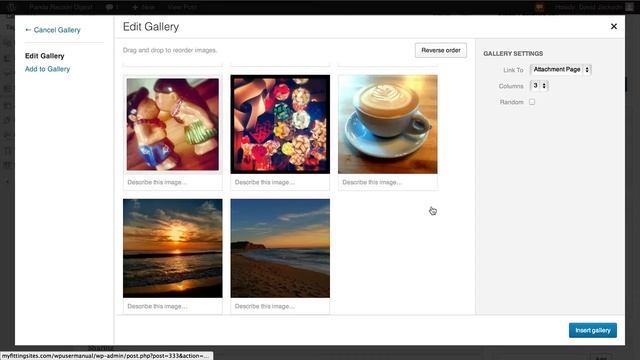The width and height of the screenshot is (640, 360).
Task: Click the Reverse order button
Action: [x=441, y=50]
